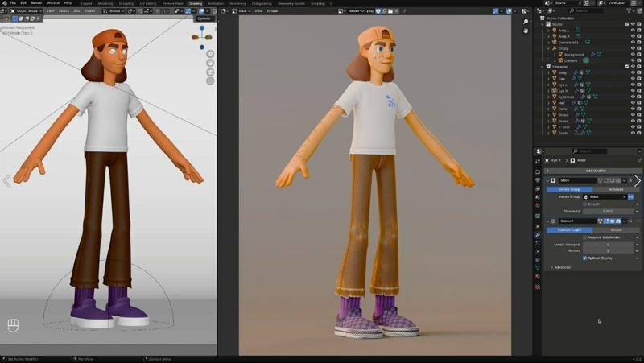
Task: Open the viewport Options dropdown
Action: click(205, 18)
